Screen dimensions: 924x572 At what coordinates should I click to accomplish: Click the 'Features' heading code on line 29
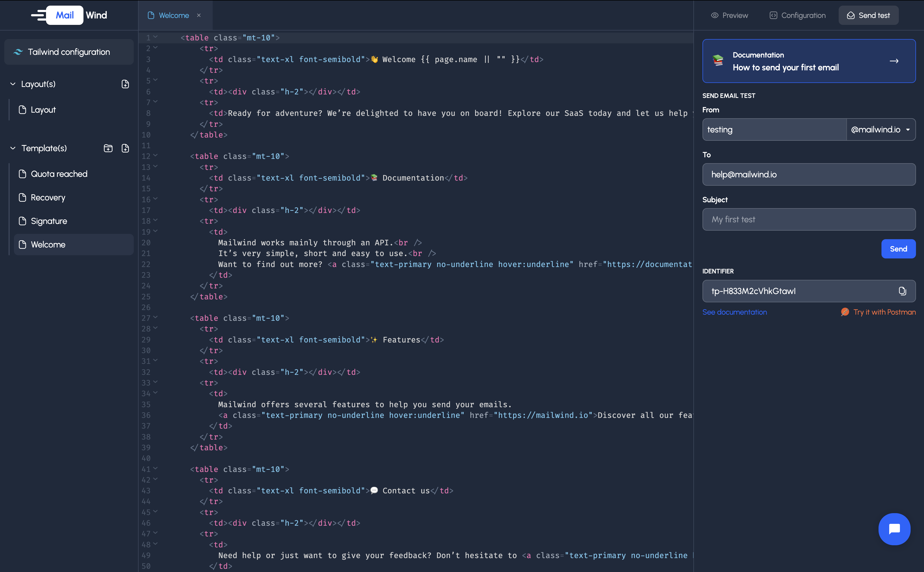click(326, 340)
